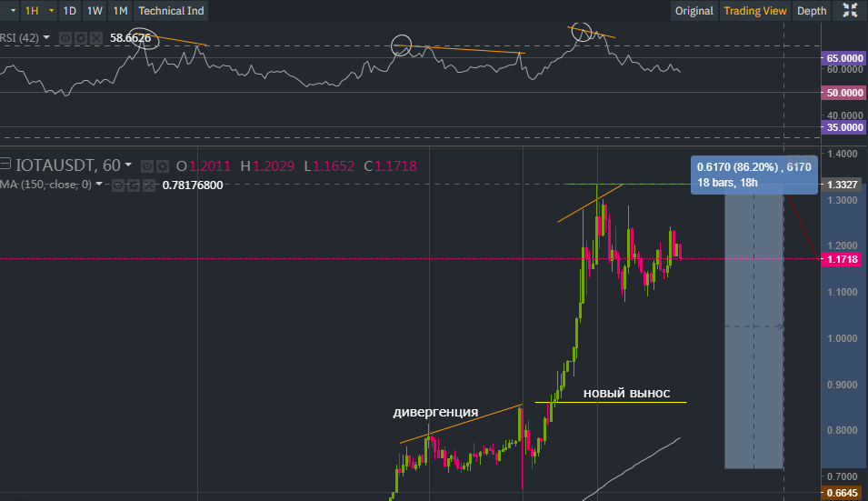This screenshot has width=868, height=501.
Task: Remove the RSI indicator with X icon
Action: click(x=96, y=38)
